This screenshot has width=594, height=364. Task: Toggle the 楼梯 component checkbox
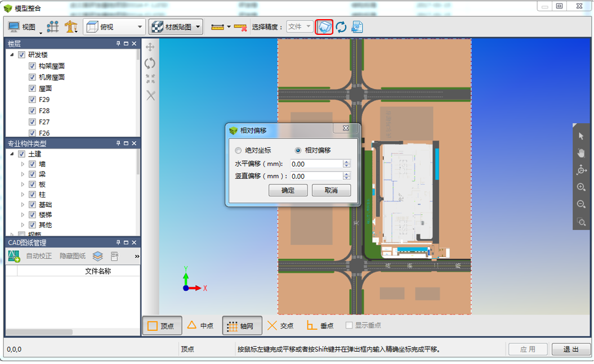[32, 214]
